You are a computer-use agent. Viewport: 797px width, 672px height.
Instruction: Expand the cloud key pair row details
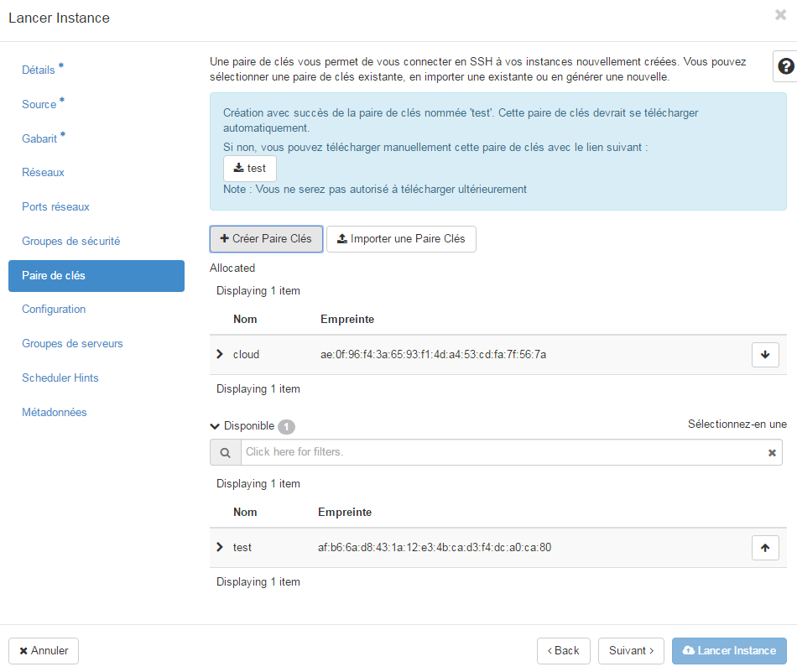tap(220, 355)
